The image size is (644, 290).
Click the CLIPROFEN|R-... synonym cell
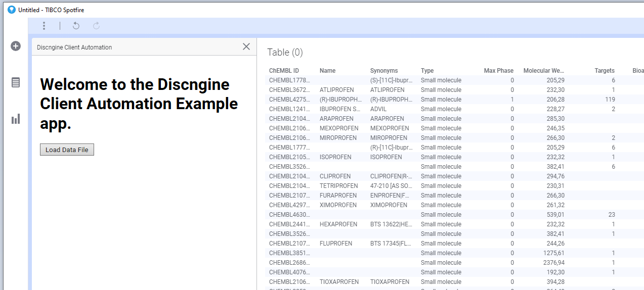pyautogui.click(x=392, y=176)
